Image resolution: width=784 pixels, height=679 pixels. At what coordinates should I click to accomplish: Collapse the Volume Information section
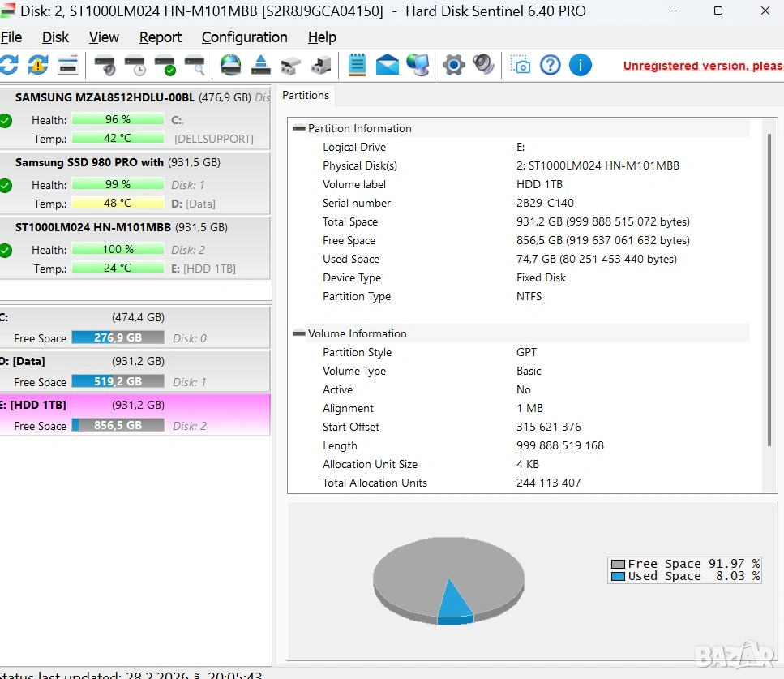299,333
